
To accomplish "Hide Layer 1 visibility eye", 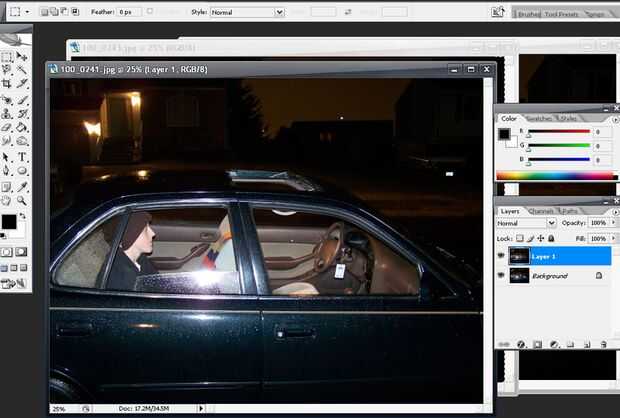I will 501,256.
